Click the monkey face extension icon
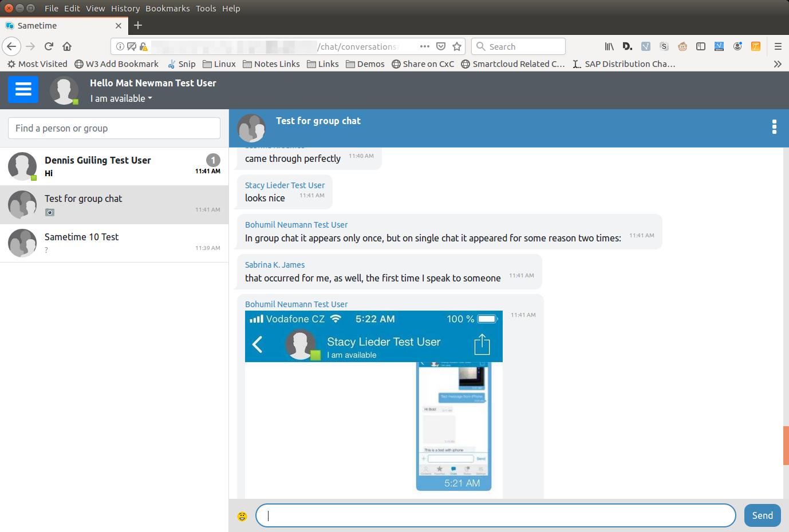Viewport: 789px width, 532px height. coord(683,46)
